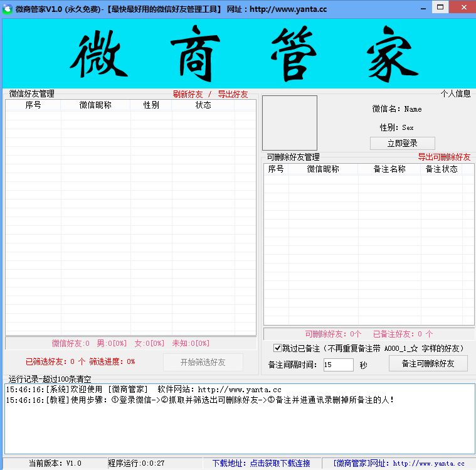Click 微信昵称 column header in friends list
The image size is (476, 470).
click(95, 105)
